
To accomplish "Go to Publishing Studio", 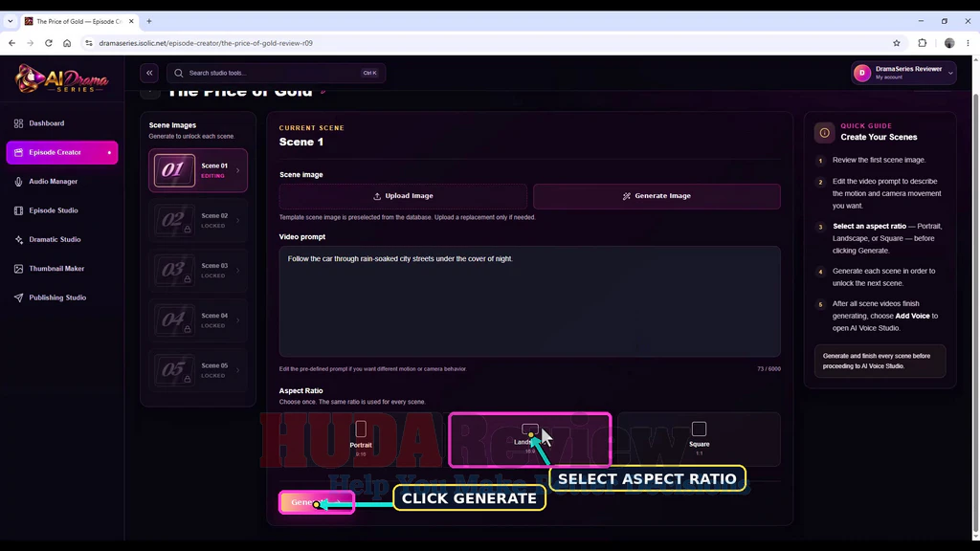I will 62,298.
